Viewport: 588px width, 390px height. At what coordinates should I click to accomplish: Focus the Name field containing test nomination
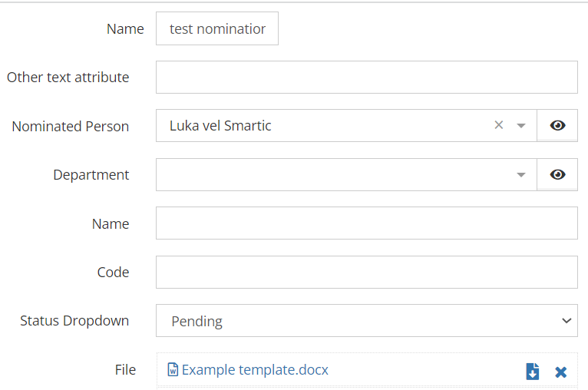(217, 28)
